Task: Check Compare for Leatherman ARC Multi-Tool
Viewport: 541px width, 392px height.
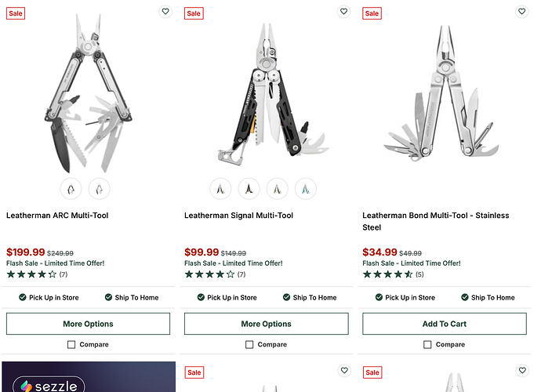Action: point(71,344)
